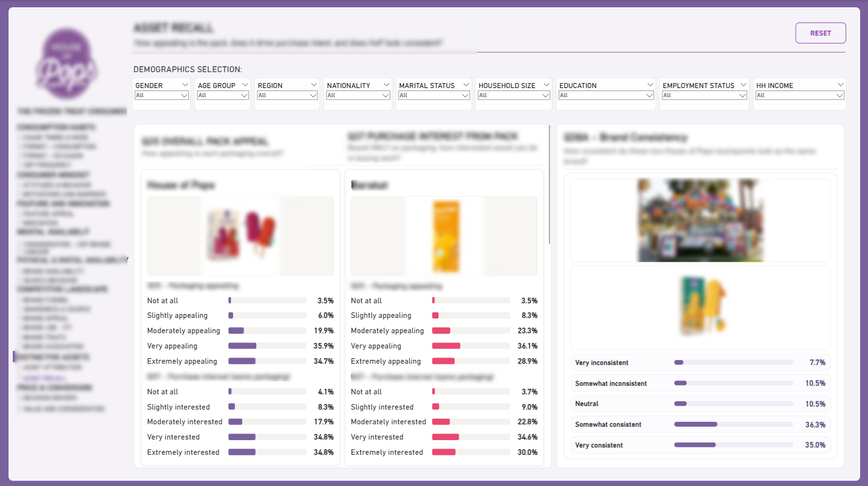
Task: Click the chevron beside the GENDER header
Action: (184, 84)
